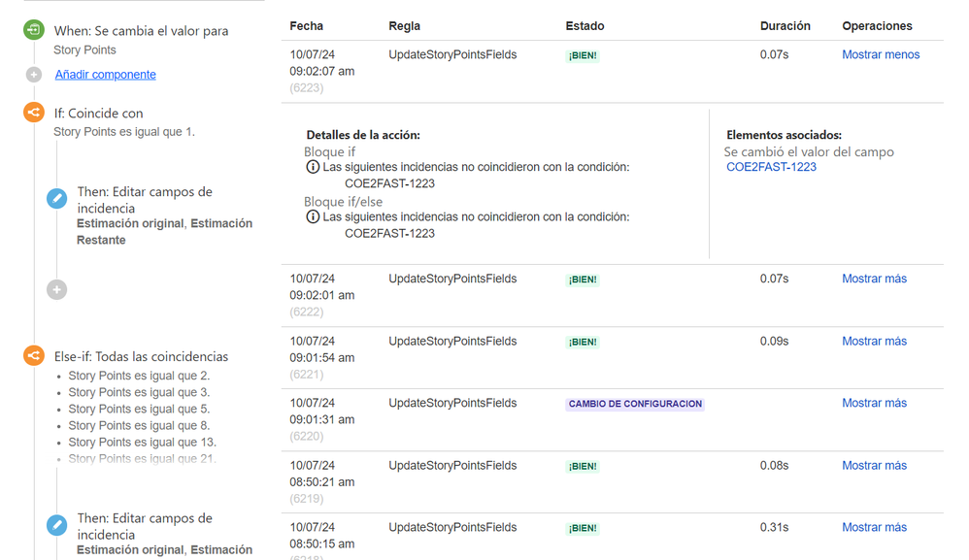969x560 pixels.
Task: Open the COE2FAST-1223 issue link
Action: (x=771, y=167)
